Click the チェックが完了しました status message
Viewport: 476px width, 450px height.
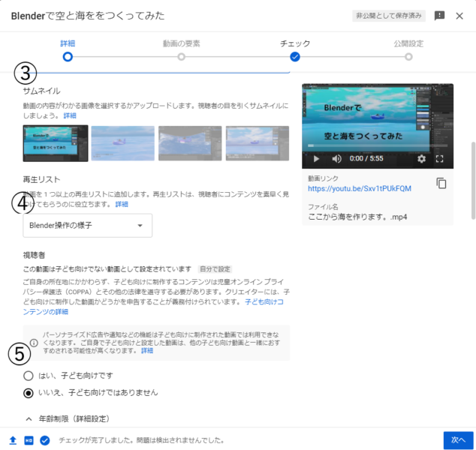pos(141,440)
